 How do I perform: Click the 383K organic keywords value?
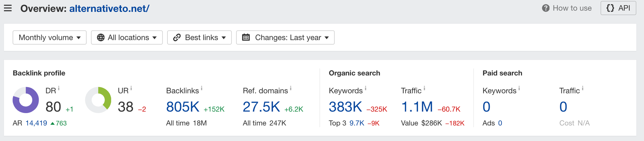(x=345, y=107)
